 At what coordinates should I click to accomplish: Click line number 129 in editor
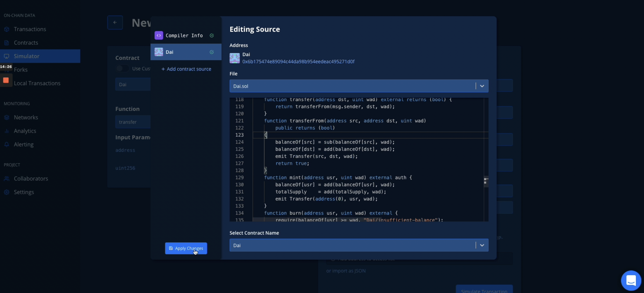pyautogui.click(x=239, y=178)
